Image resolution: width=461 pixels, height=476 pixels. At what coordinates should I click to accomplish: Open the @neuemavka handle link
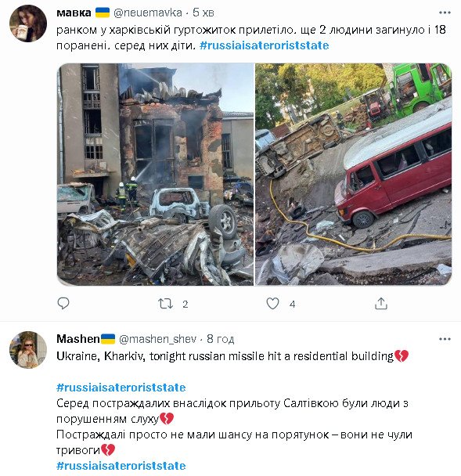point(147,13)
